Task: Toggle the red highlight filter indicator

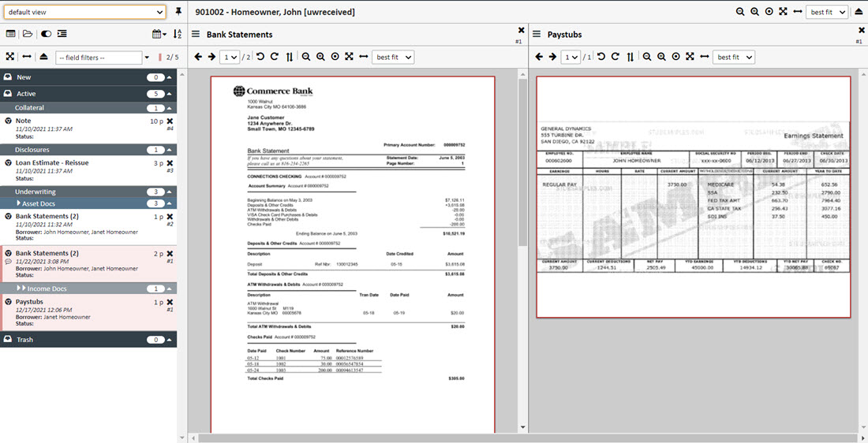Action: tap(161, 58)
